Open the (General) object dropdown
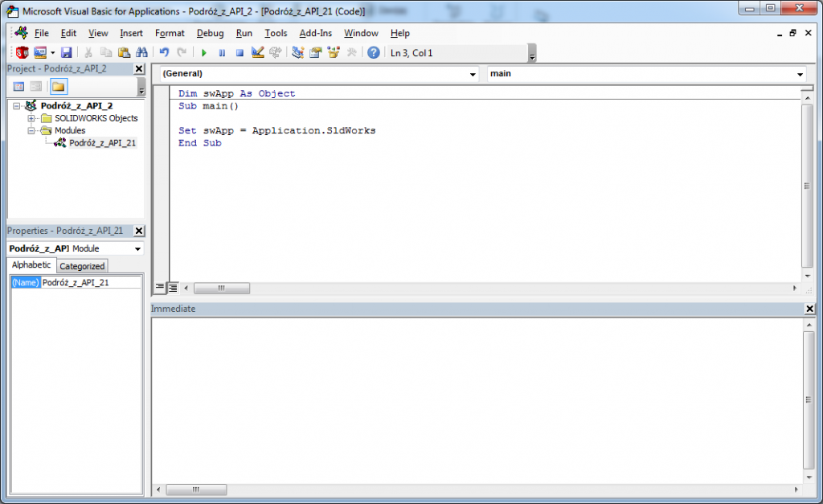 click(x=473, y=73)
